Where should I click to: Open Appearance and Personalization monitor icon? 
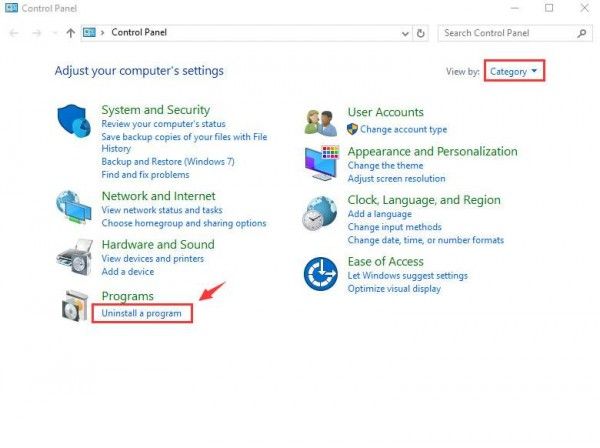[x=321, y=163]
